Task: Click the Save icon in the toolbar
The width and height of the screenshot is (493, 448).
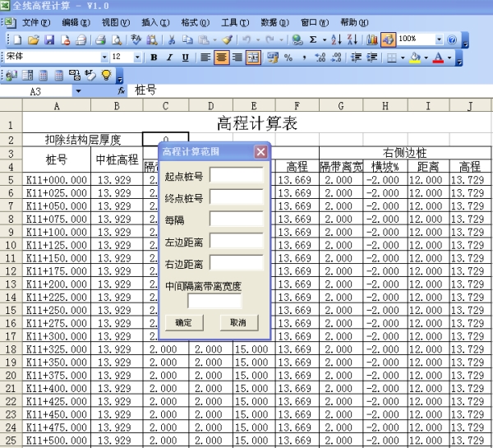Action: tap(48, 39)
